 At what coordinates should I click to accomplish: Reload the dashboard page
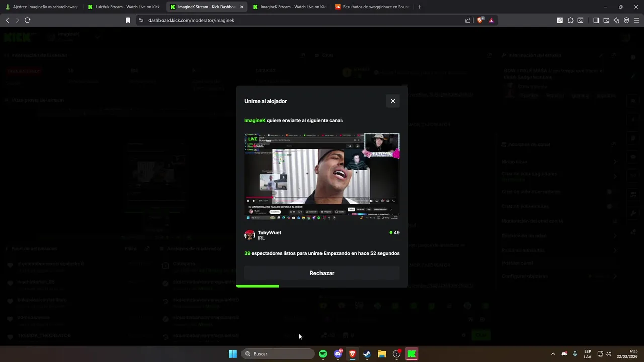27,20
